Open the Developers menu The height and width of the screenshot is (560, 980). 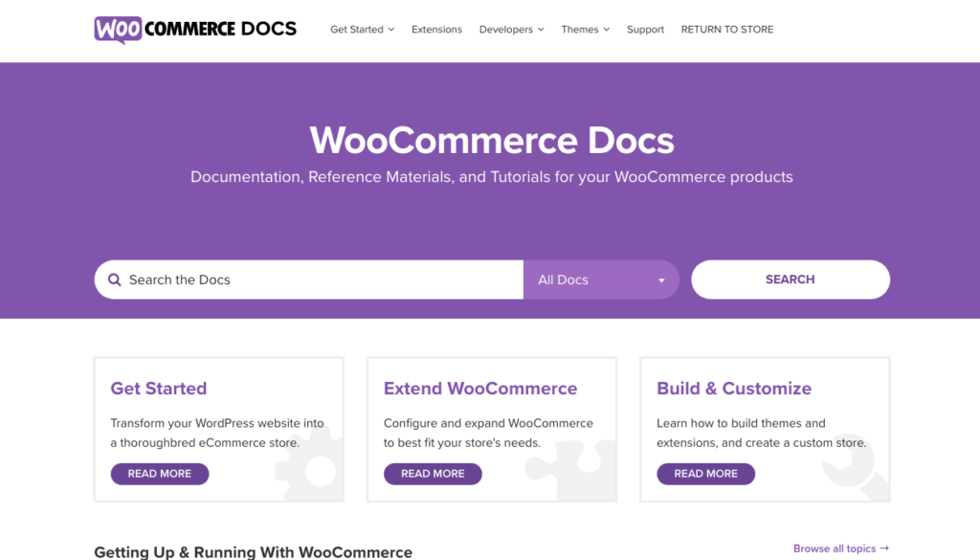coord(511,30)
